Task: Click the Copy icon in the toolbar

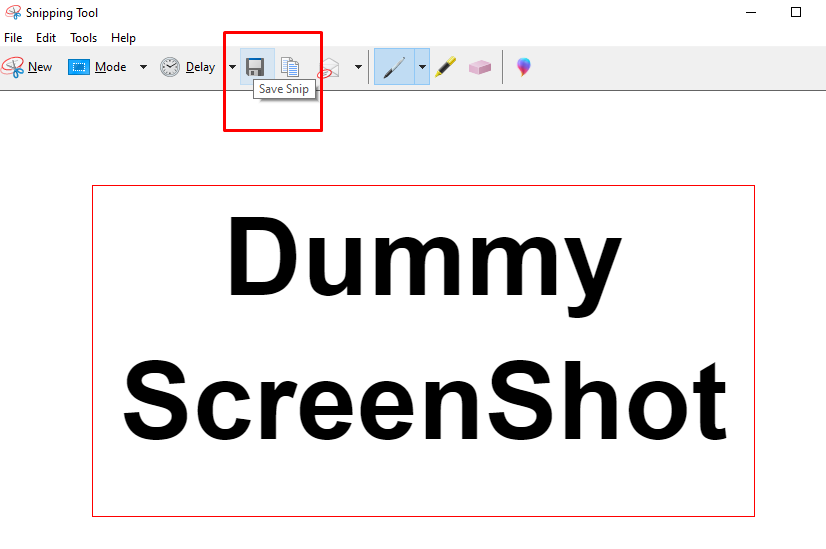Action: click(290, 67)
